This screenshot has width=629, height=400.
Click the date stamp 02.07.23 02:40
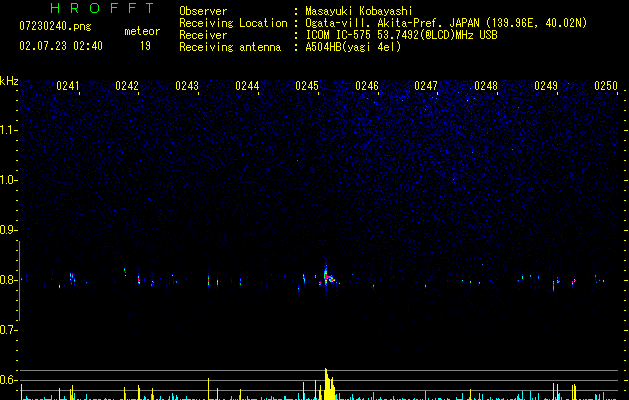coord(61,46)
